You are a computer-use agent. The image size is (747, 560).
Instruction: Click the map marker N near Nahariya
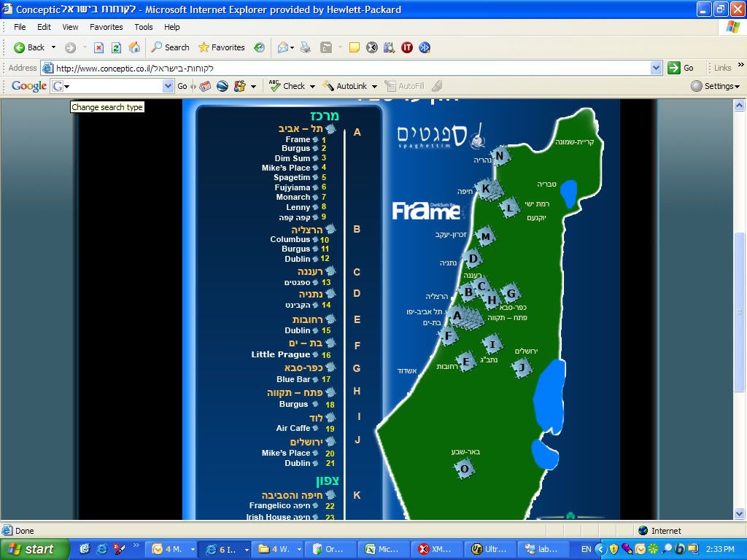pos(500,156)
